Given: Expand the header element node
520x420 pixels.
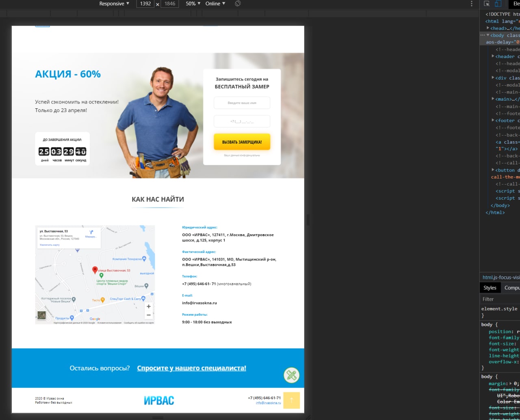Looking at the screenshot, I should coord(493,56).
